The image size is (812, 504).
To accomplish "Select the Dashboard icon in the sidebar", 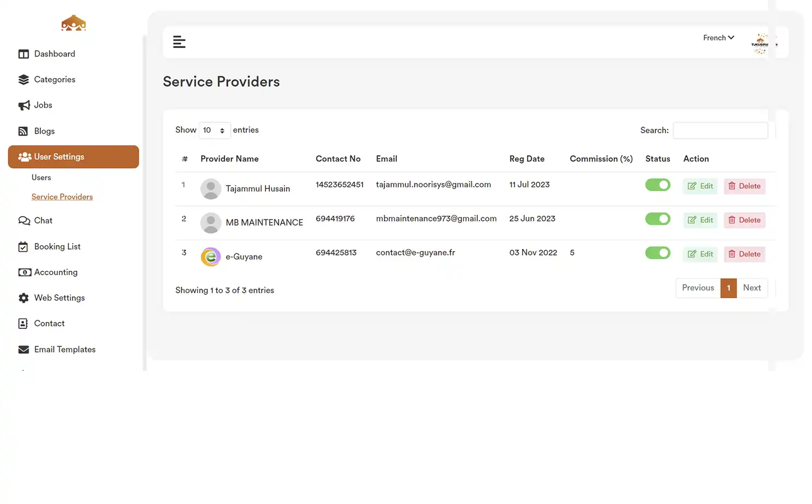I will [x=24, y=54].
